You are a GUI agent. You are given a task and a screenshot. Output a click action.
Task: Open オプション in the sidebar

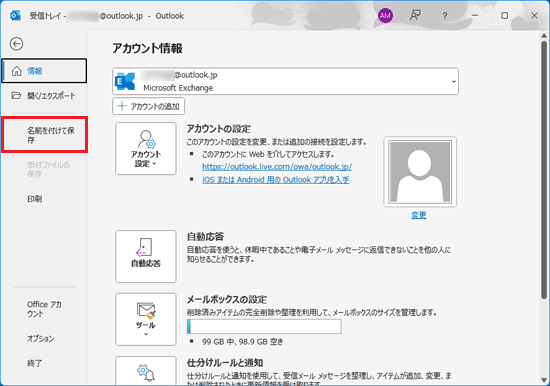pos(41,339)
